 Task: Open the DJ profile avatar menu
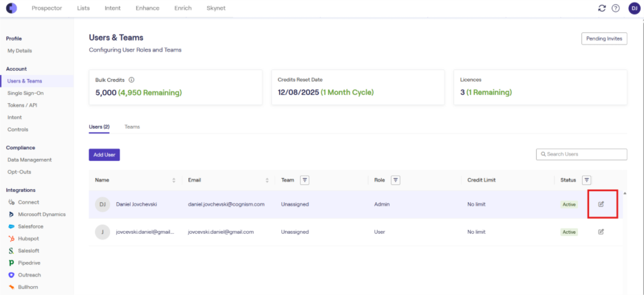[634, 8]
